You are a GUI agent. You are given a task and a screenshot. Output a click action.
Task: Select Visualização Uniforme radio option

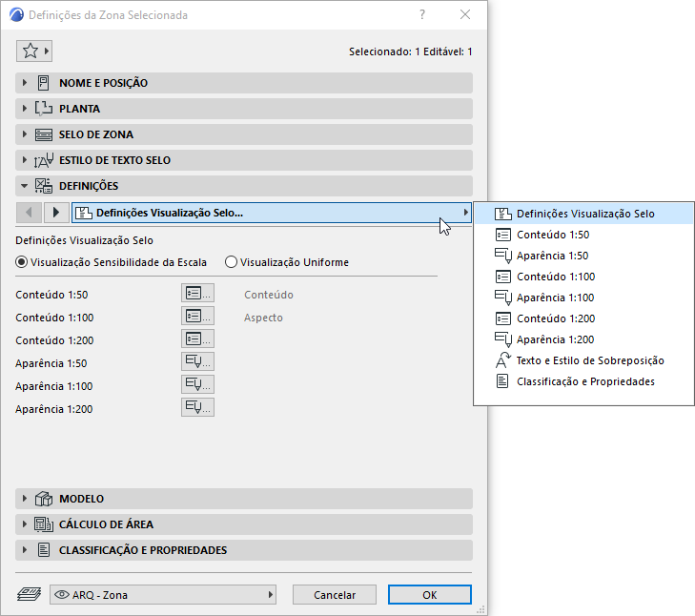pos(231,262)
